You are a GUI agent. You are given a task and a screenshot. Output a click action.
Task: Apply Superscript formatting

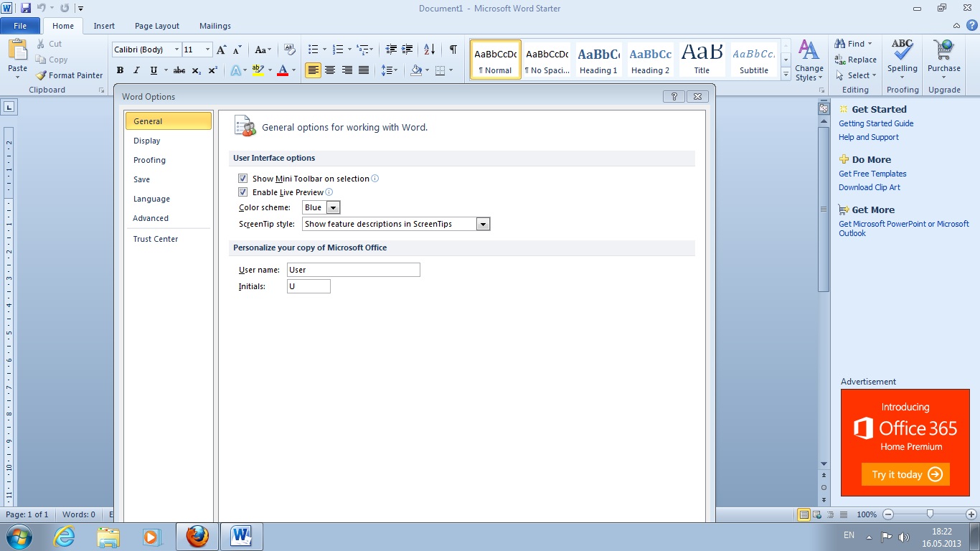click(213, 70)
